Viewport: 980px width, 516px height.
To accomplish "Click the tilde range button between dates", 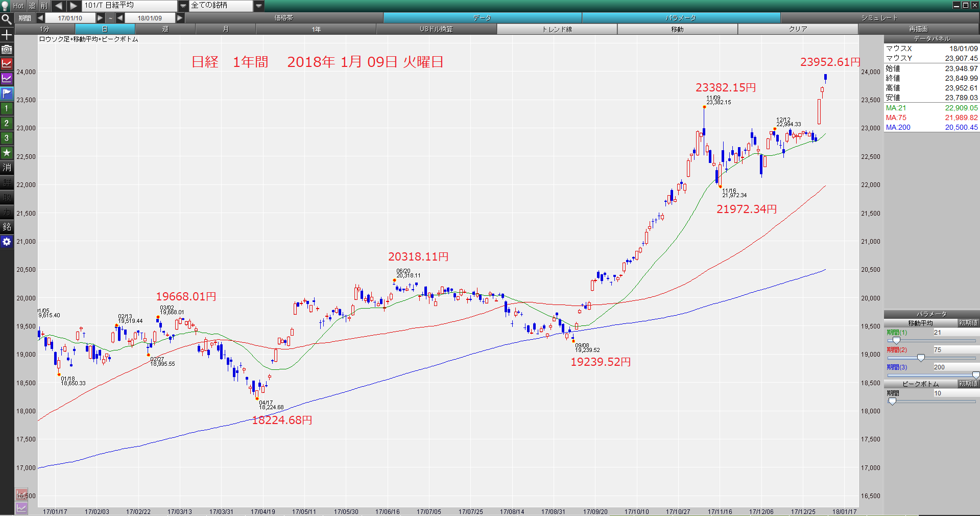I will point(110,18).
